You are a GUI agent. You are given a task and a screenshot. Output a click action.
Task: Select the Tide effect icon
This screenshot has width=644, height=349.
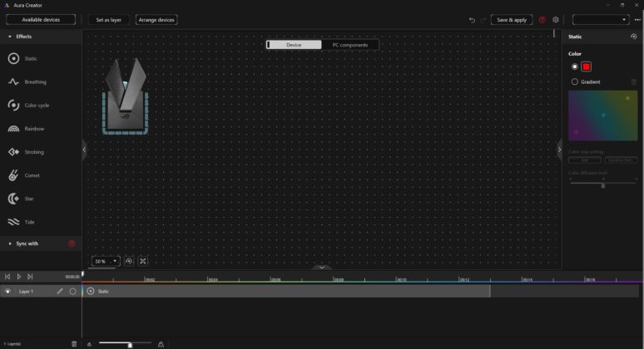coord(13,222)
